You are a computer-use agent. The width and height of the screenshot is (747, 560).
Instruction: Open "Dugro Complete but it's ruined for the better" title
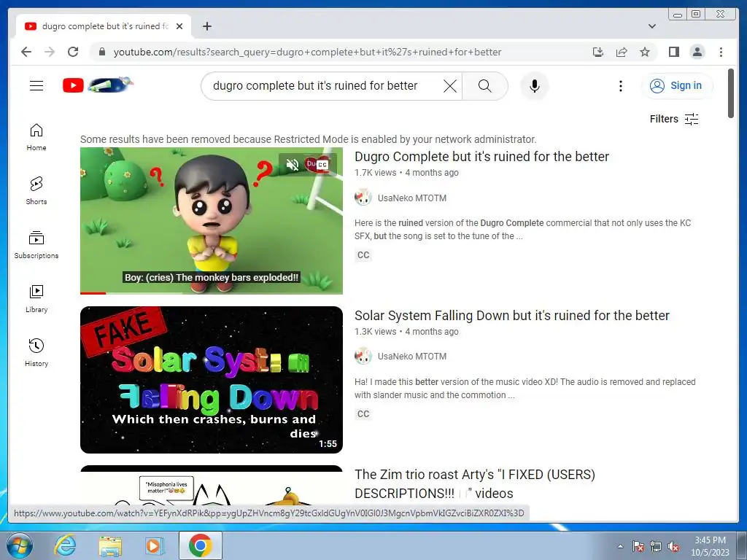481,157
